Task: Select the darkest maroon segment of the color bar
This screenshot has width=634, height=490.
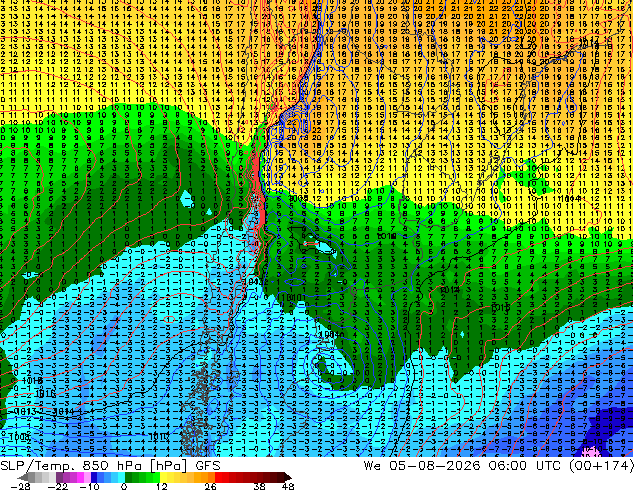Action: [x=280, y=477]
